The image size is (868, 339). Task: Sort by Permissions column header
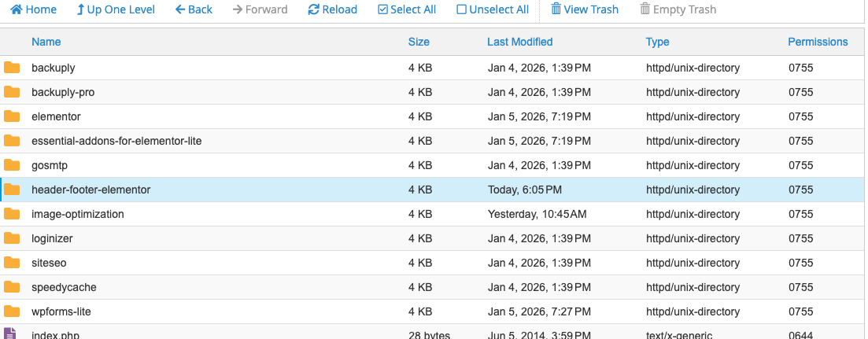click(x=818, y=42)
